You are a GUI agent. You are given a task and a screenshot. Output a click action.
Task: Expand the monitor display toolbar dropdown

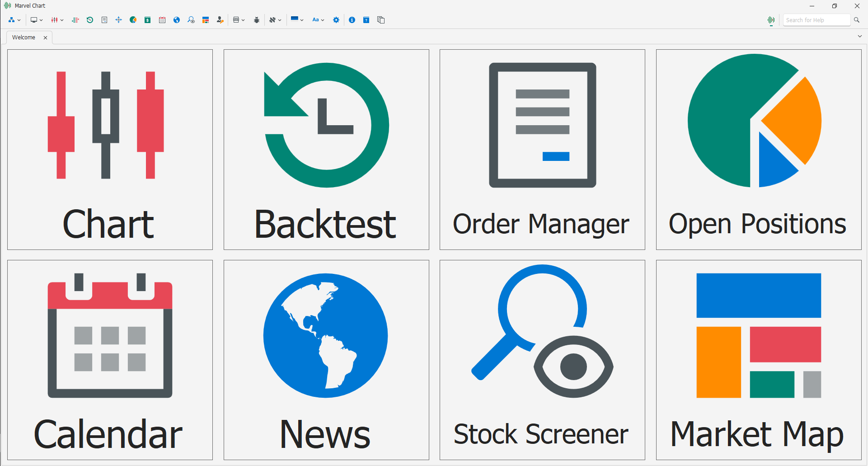(36, 20)
